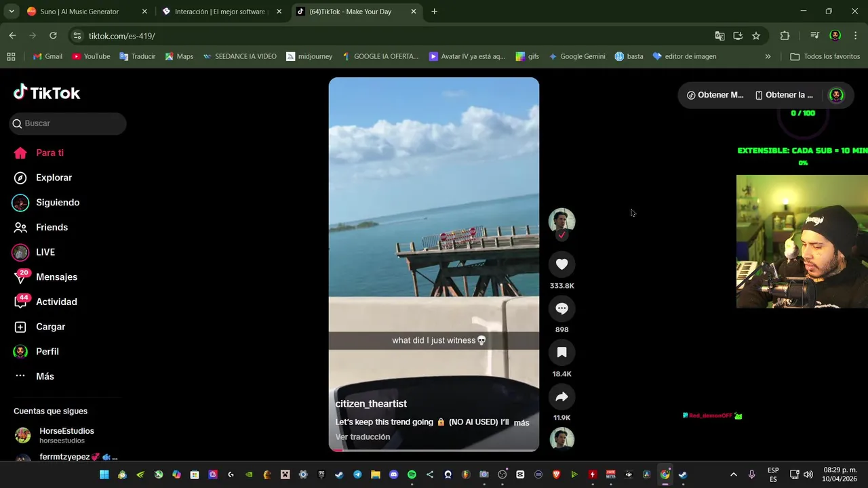Click the address bar URL
This screenshot has height=488, width=868.
(x=122, y=36)
